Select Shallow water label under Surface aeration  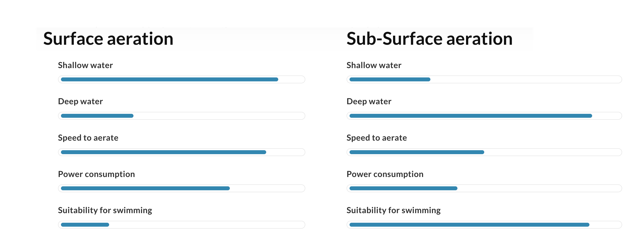(86, 65)
